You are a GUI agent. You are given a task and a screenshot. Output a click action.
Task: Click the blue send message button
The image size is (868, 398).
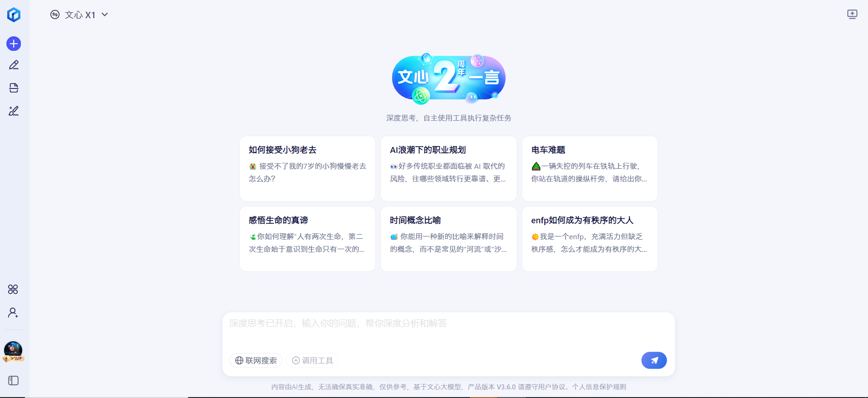coord(654,360)
